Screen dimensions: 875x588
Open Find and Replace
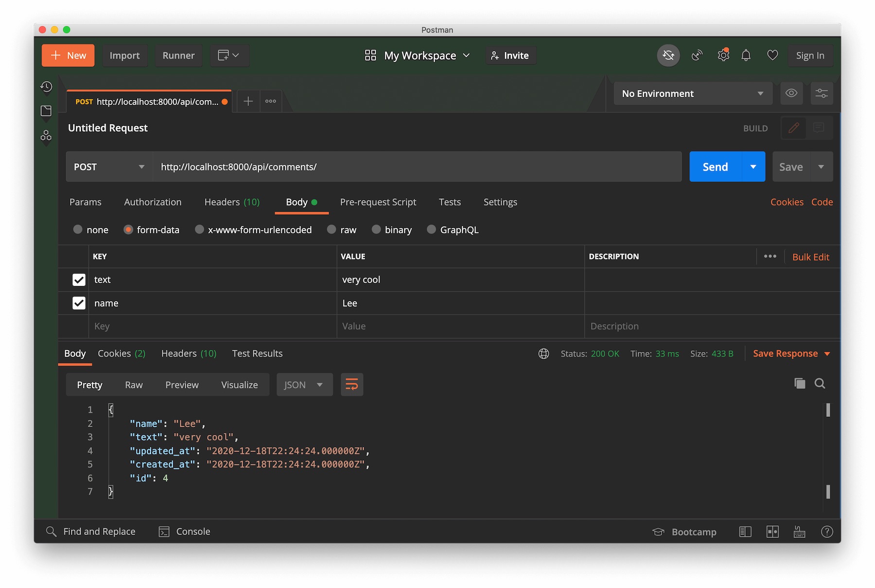[91, 532]
